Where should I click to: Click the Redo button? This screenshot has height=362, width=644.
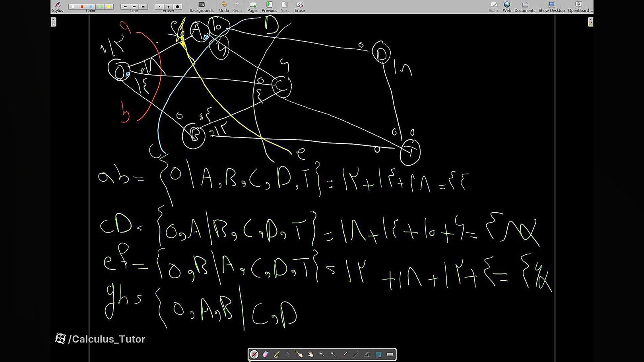tap(237, 7)
